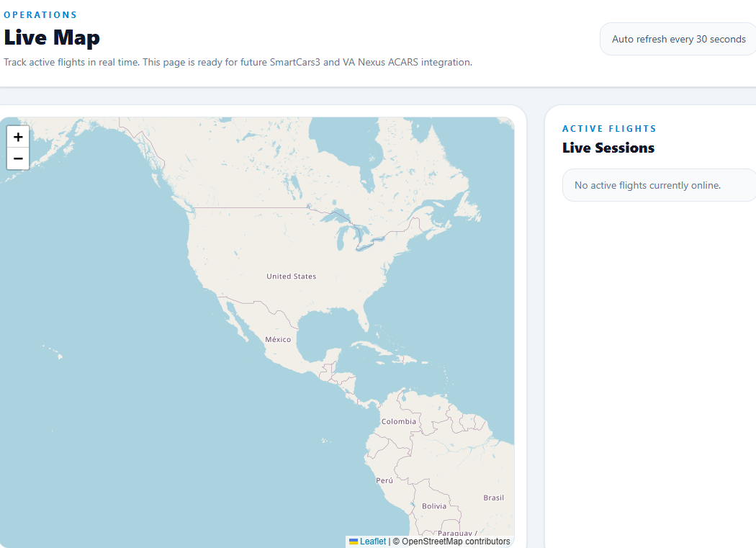Zoom out the map with minus button
Screen dimensions: 756x548
[18, 158]
